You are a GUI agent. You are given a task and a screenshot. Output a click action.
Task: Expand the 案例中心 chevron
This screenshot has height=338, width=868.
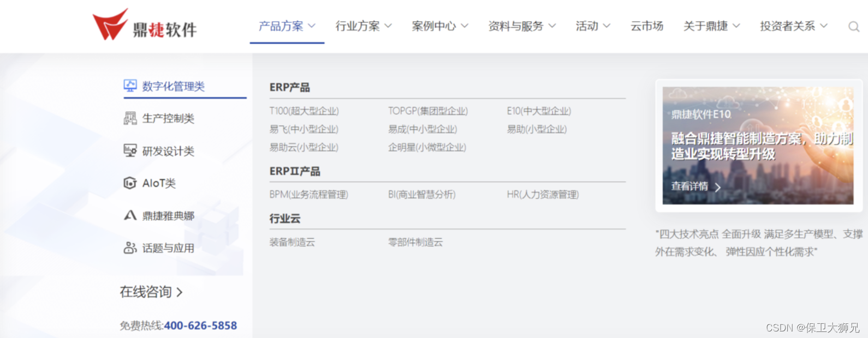pyautogui.click(x=465, y=26)
